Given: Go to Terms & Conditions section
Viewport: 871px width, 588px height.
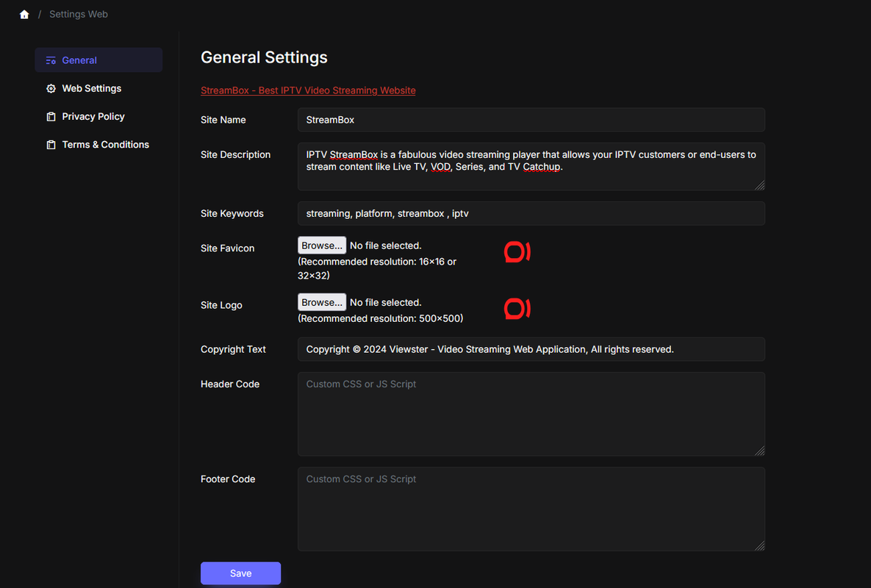Looking at the screenshot, I should pyautogui.click(x=105, y=145).
